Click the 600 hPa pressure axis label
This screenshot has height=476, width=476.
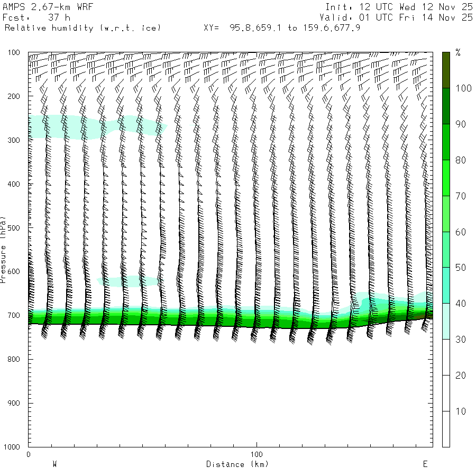click(14, 272)
